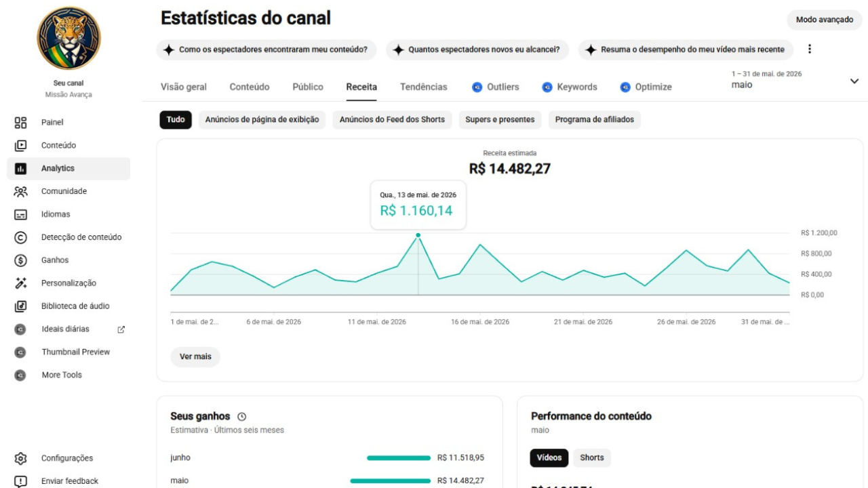The image size is (868, 488).
Task: Select the Analytics bar chart icon
Action: [x=20, y=169]
